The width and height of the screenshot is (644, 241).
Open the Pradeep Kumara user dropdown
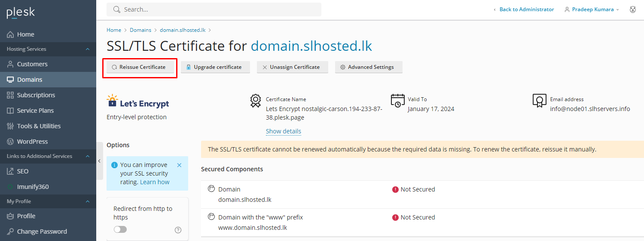pyautogui.click(x=592, y=9)
